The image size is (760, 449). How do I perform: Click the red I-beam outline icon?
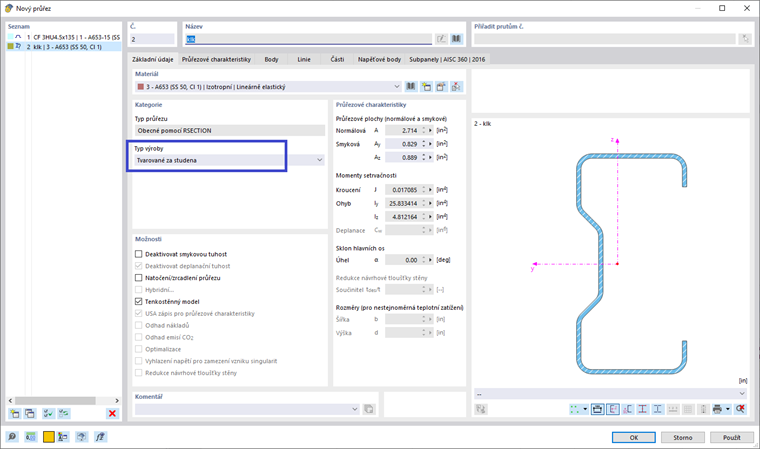(x=643, y=409)
